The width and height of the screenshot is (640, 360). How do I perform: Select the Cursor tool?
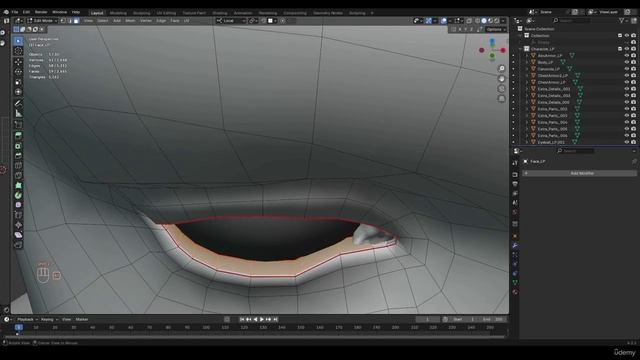(18, 51)
